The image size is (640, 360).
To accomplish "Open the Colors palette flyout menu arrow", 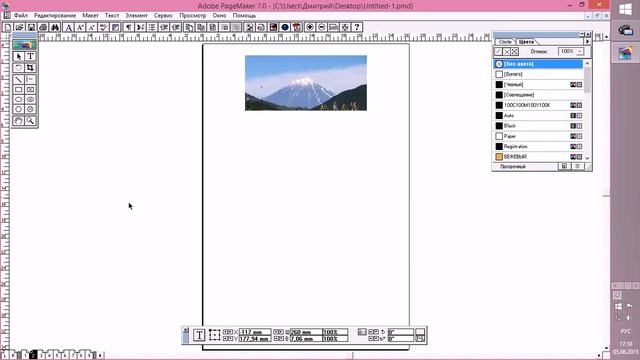I will [x=587, y=42].
